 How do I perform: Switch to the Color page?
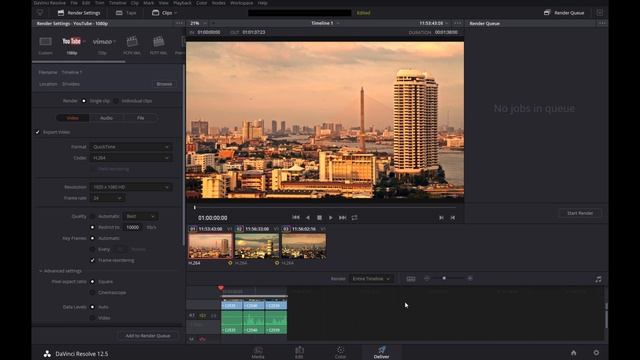[340, 352]
